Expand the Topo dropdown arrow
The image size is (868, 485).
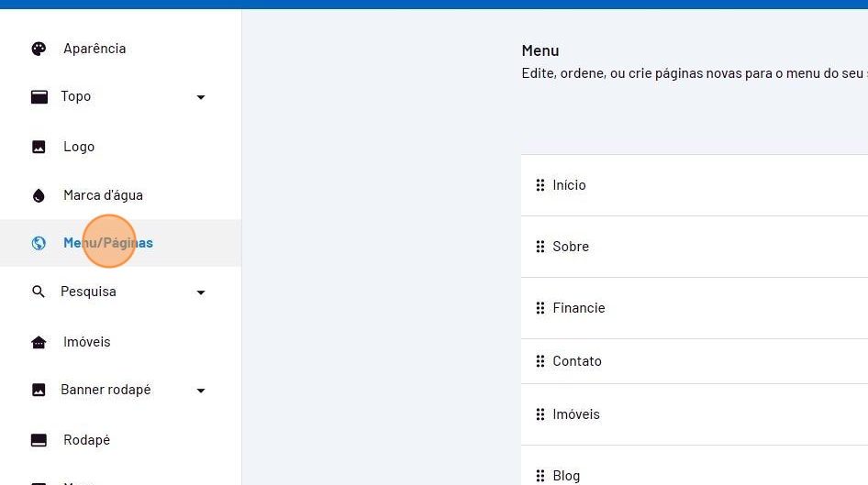[201, 97]
